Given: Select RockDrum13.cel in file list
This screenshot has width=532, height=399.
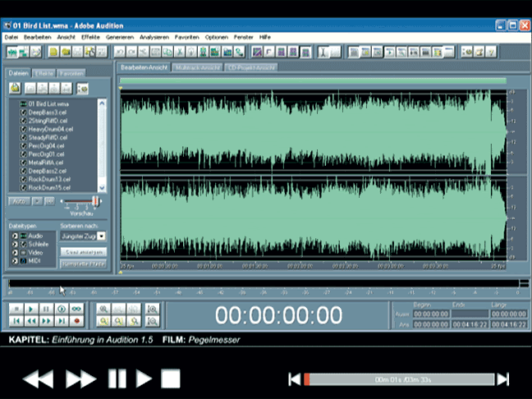Looking at the screenshot, I should point(49,179).
